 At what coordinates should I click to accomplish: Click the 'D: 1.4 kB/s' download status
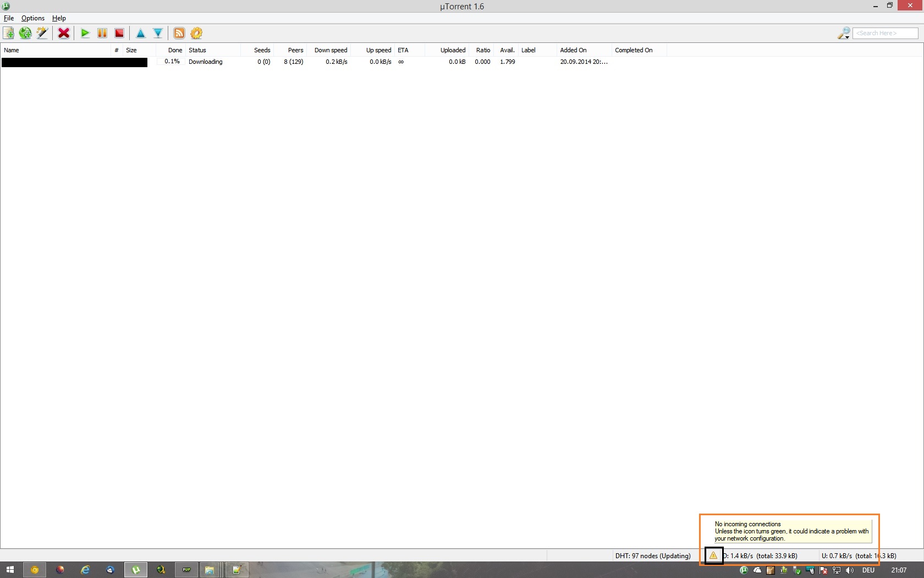pyautogui.click(x=760, y=555)
